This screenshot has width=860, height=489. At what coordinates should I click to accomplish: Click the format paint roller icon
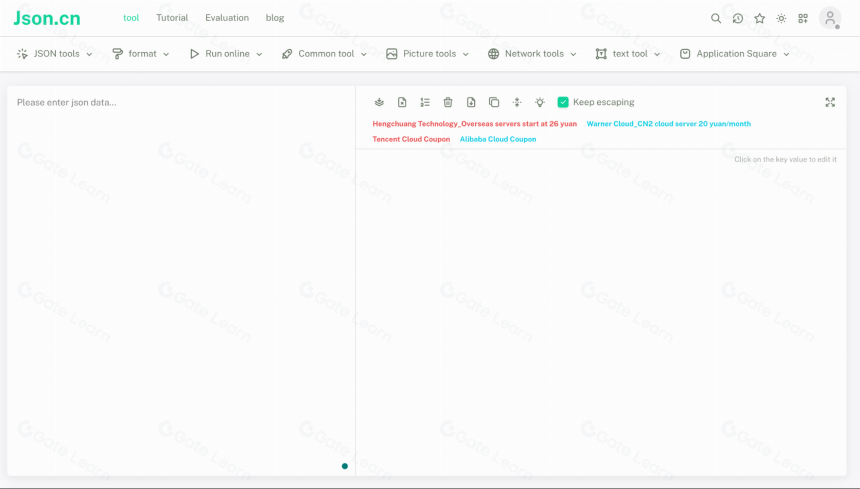coord(117,54)
